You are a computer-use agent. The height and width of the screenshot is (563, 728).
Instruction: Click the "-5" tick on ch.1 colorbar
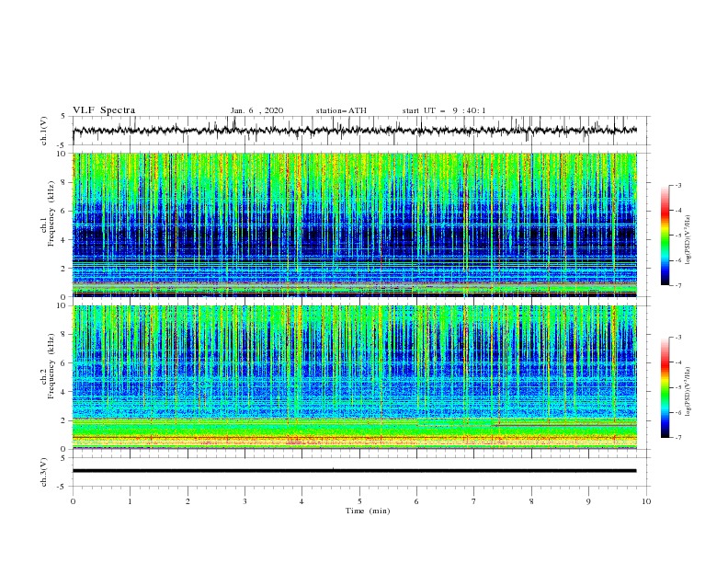pos(677,236)
